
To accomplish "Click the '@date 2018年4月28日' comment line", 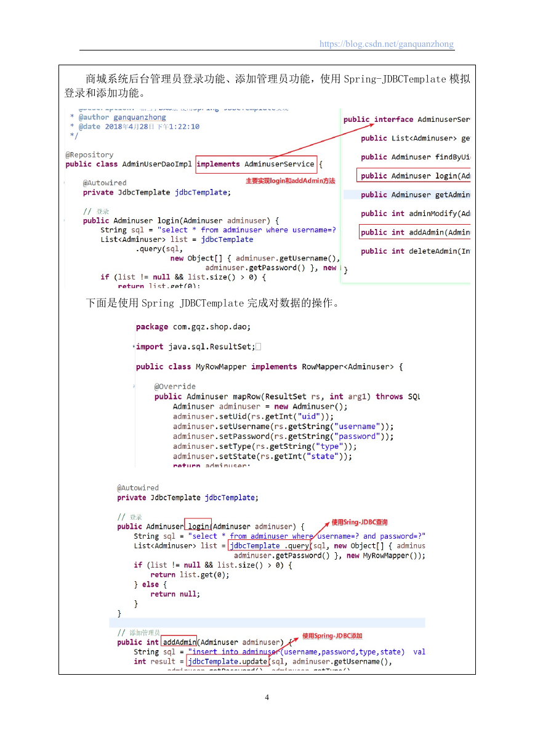I will click(135, 126).
